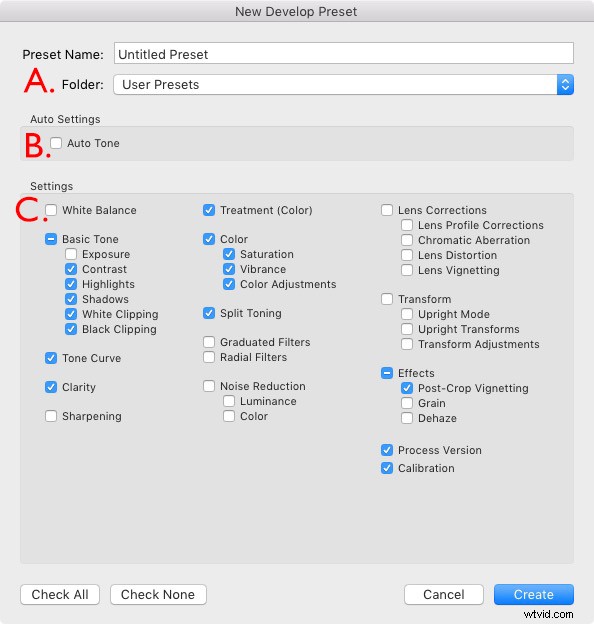Uncheck the Contrast setting
Image resolution: width=594 pixels, height=624 pixels.
[x=71, y=269]
